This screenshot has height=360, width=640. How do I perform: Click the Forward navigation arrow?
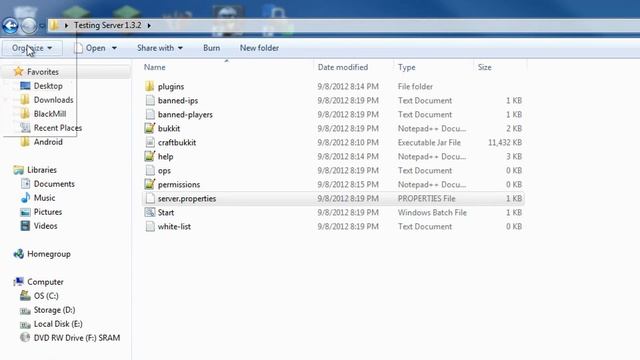(29, 26)
